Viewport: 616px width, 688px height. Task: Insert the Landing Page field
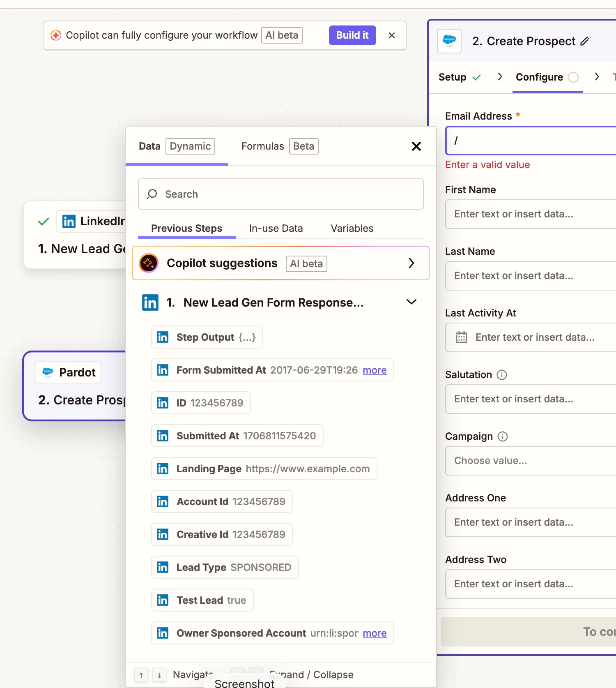pos(264,469)
